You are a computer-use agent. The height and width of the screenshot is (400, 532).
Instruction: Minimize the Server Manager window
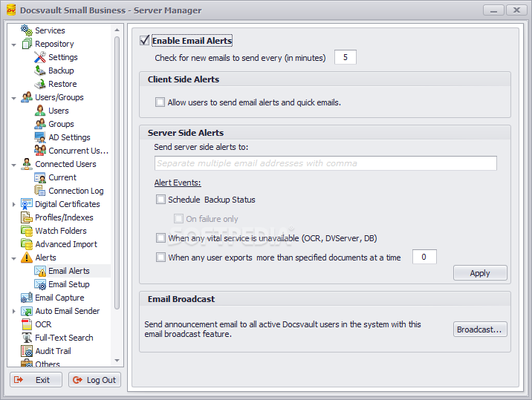(x=493, y=10)
